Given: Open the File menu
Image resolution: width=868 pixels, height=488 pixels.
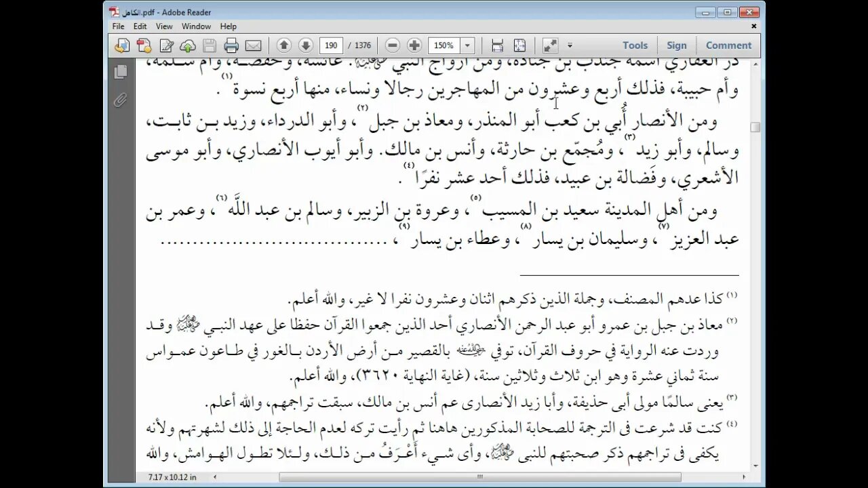Looking at the screenshot, I should (119, 26).
